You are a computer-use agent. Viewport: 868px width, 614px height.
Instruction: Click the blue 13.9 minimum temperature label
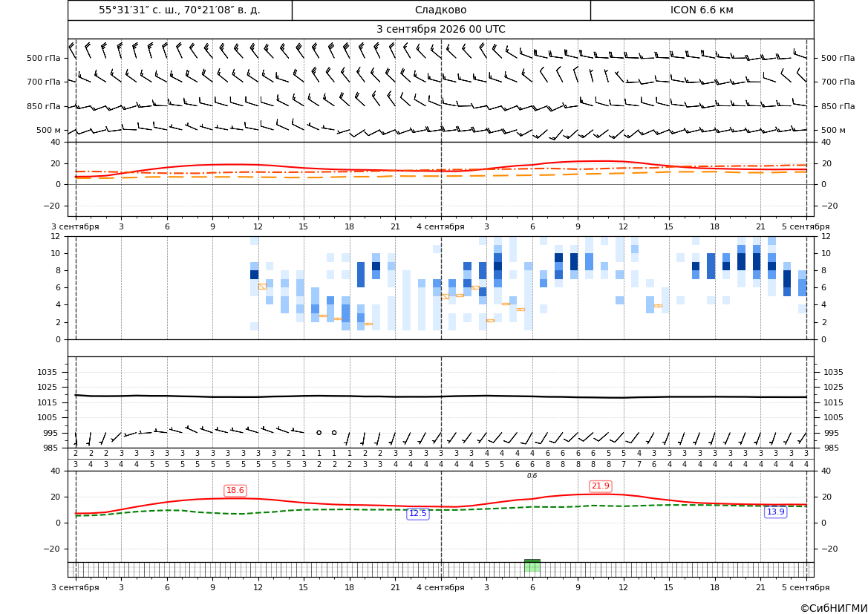[775, 512]
